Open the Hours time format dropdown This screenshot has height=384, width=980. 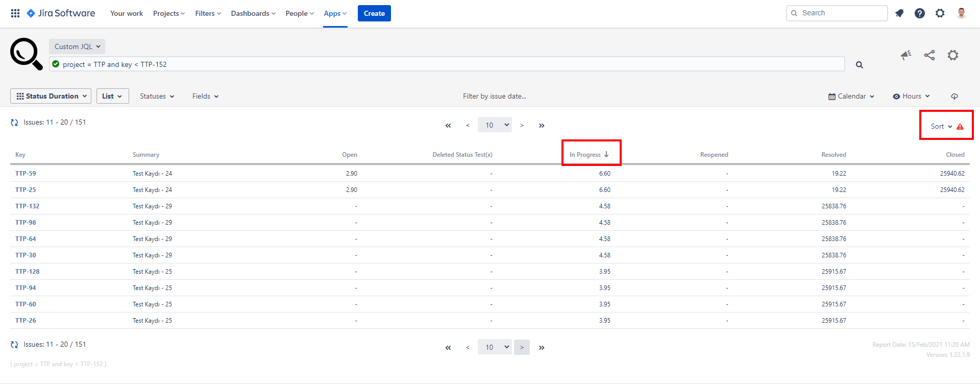tap(912, 96)
